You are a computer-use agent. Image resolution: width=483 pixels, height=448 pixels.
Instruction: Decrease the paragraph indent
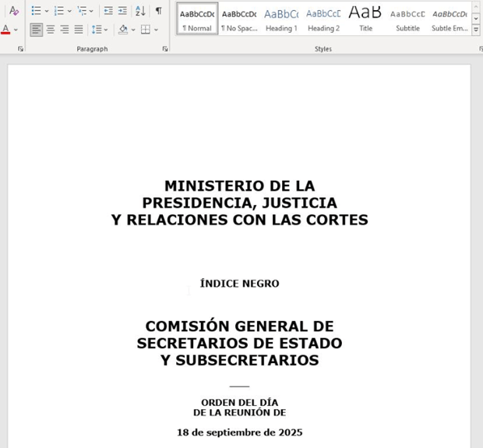108,11
